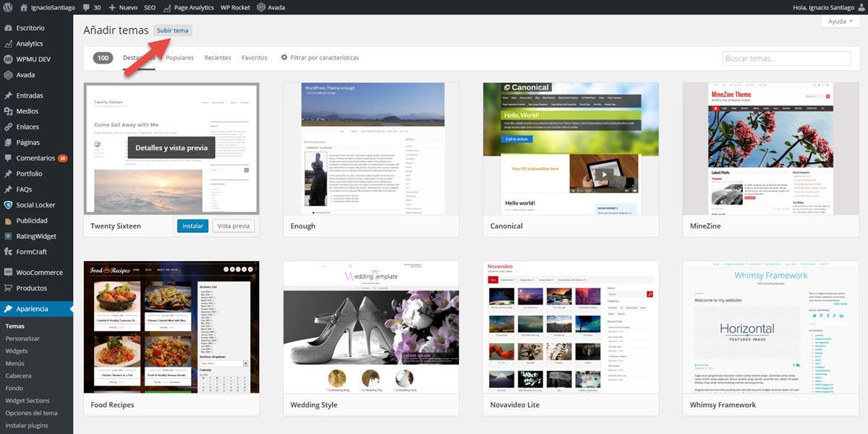The image size is (868, 434).
Task: Open Cabecera in the Apariencia submenu
Action: pos(18,375)
